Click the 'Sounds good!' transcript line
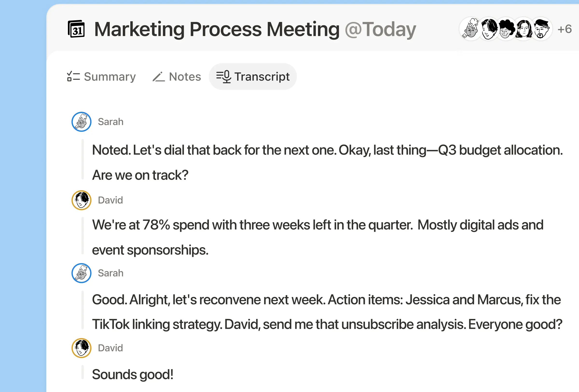 (x=132, y=374)
